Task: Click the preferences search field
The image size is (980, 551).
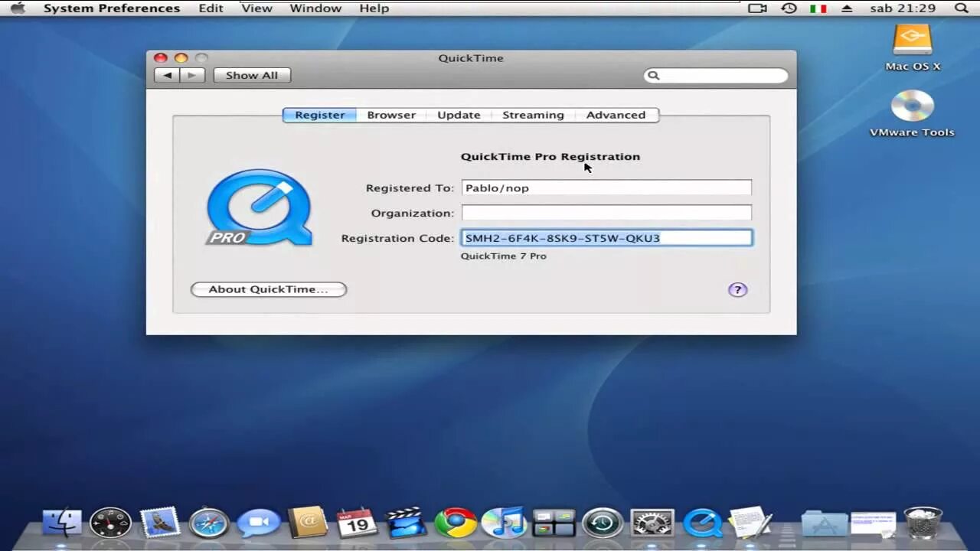Action: [717, 75]
